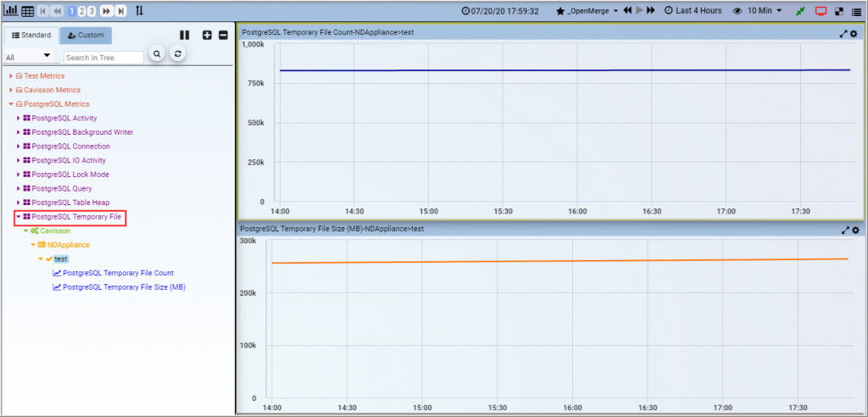Click the checkered layout icon
The image size is (868, 417).
point(839,11)
